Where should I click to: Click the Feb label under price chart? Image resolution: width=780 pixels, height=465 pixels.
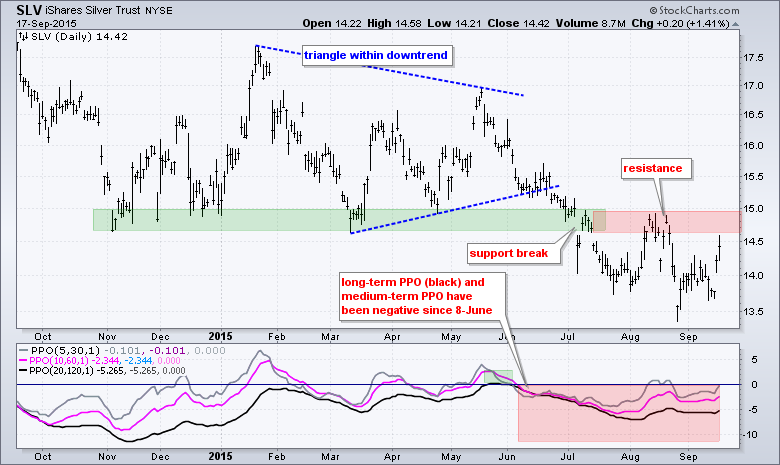pos(277,337)
